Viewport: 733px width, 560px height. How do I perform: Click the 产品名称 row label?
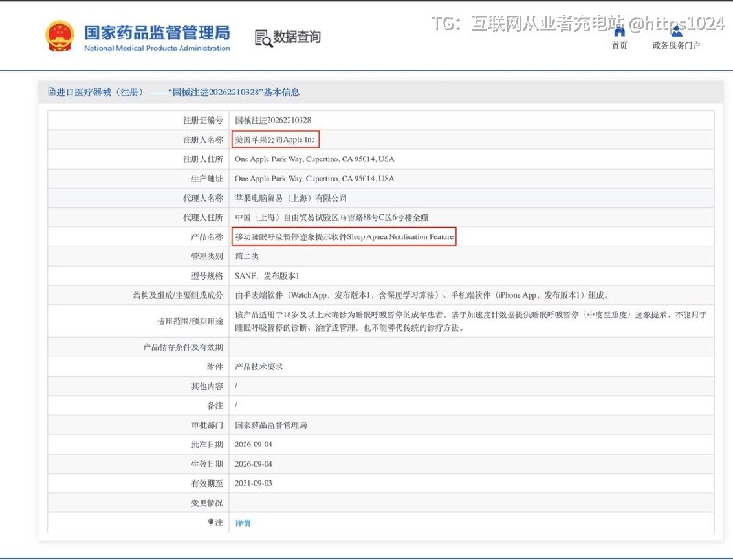pyautogui.click(x=207, y=237)
